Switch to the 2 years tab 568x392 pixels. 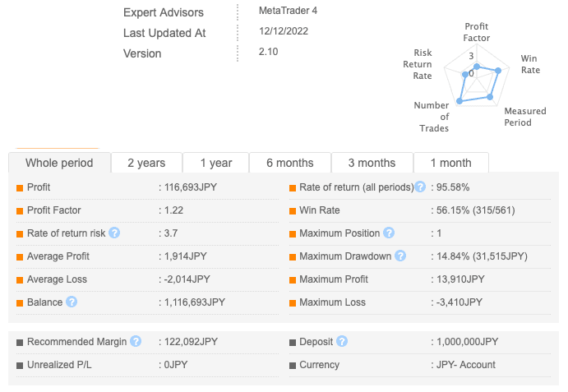[146, 163]
